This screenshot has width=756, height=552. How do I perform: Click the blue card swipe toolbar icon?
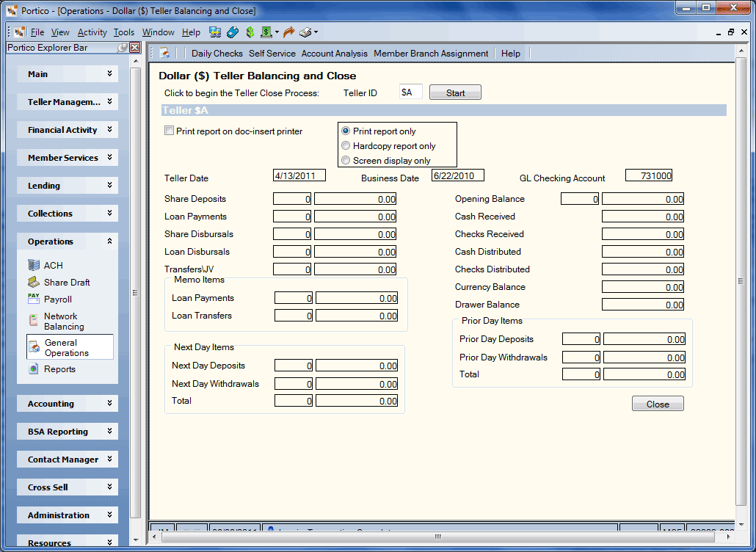coord(233,32)
